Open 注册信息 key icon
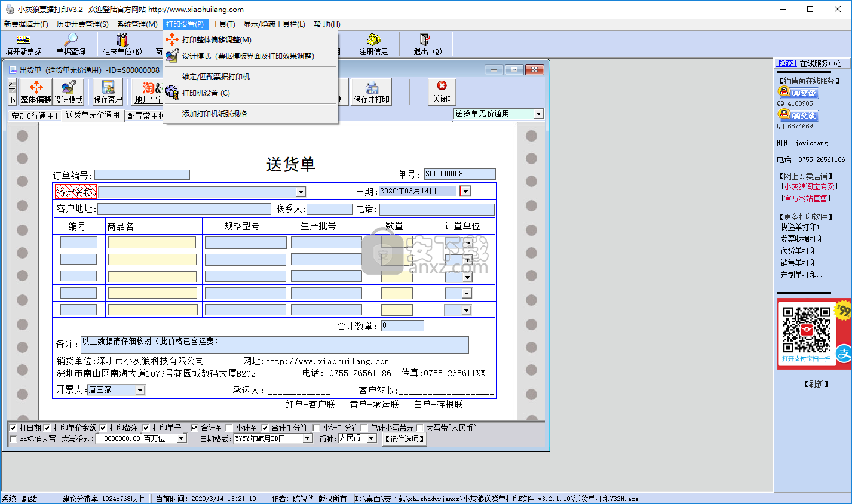Viewport: 852px width, 504px height. click(x=373, y=45)
